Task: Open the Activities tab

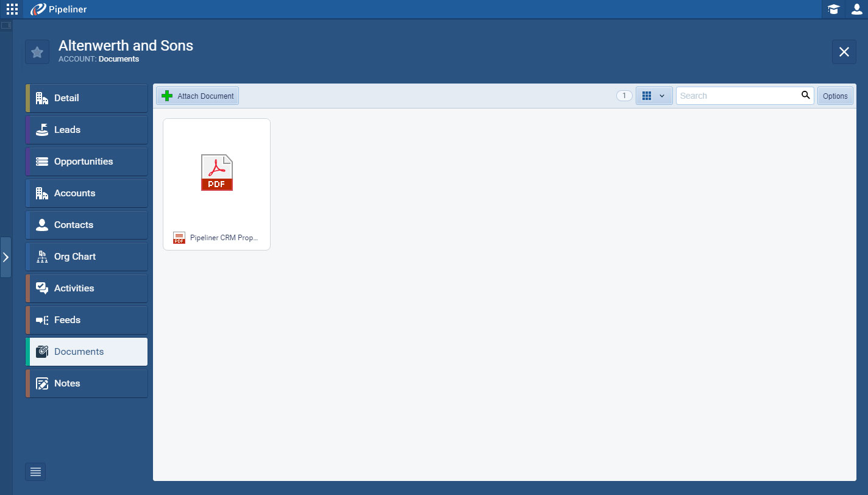Action: (87, 288)
